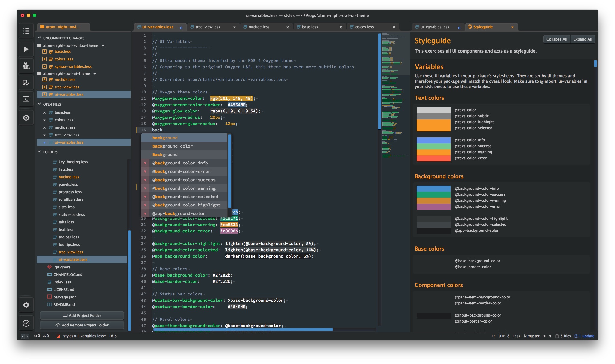The image size is (615, 364).
Task: Click the Add Project Folder button
Action: click(82, 315)
